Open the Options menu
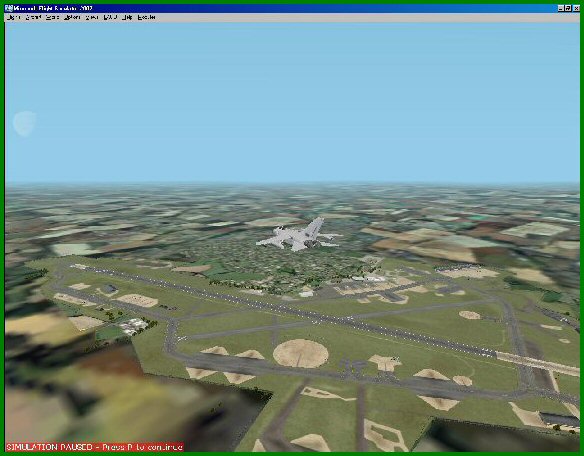Image resolution: width=584 pixels, height=456 pixels. tap(72, 17)
